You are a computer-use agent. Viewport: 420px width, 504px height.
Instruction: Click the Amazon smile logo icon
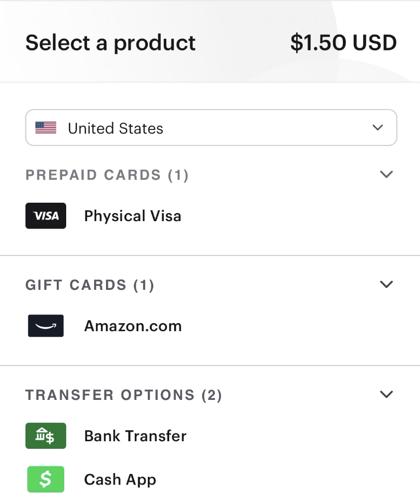click(46, 326)
